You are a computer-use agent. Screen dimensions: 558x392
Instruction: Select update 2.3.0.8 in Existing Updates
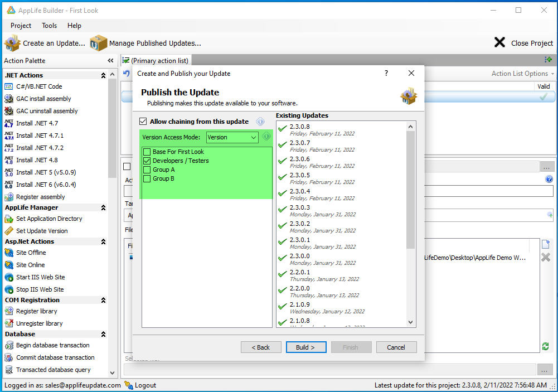342,130
